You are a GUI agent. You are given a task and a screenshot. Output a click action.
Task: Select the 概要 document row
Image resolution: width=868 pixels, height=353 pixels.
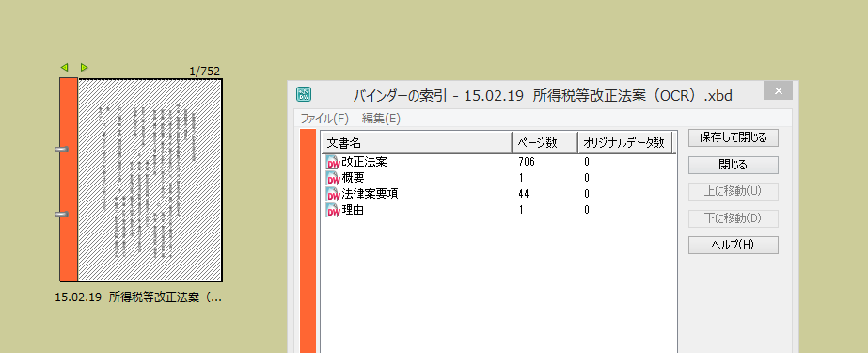(x=498, y=178)
